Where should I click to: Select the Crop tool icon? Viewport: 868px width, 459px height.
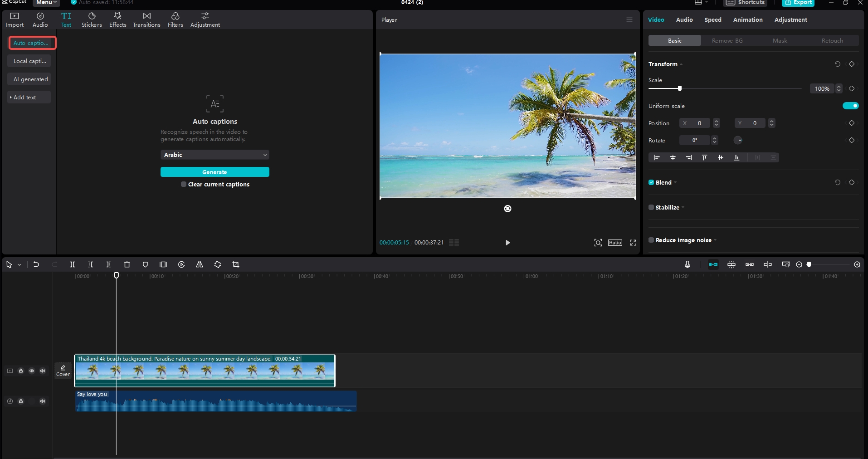click(236, 264)
